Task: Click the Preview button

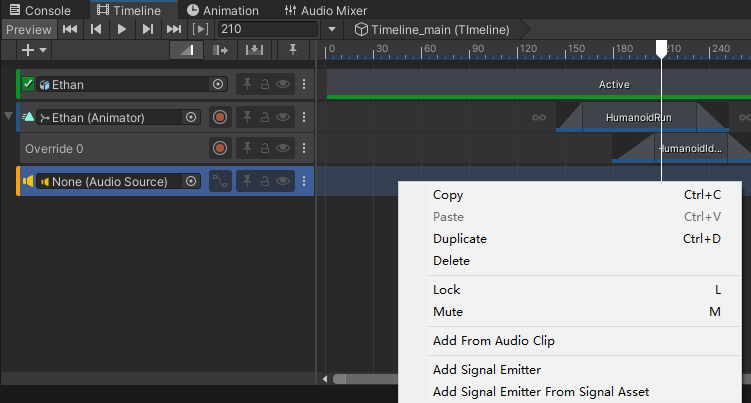Action: pyautogui.click(x=28, y=29)
